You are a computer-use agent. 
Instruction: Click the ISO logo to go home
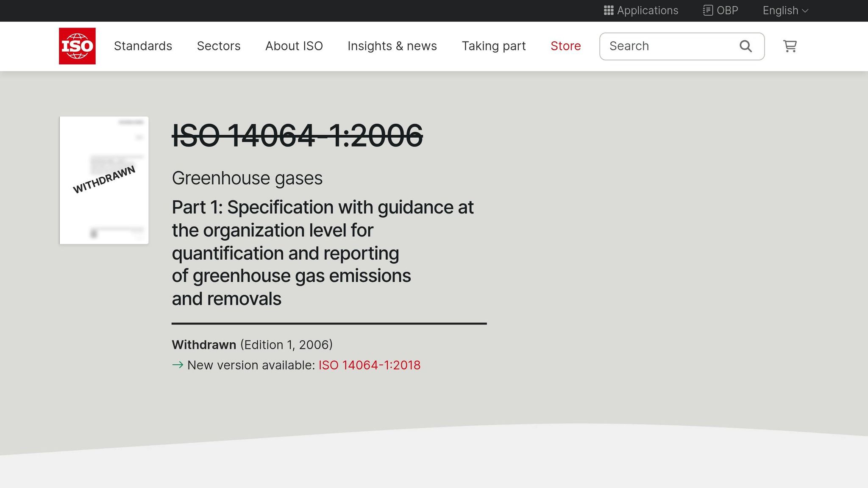click(x=77, y=46)
